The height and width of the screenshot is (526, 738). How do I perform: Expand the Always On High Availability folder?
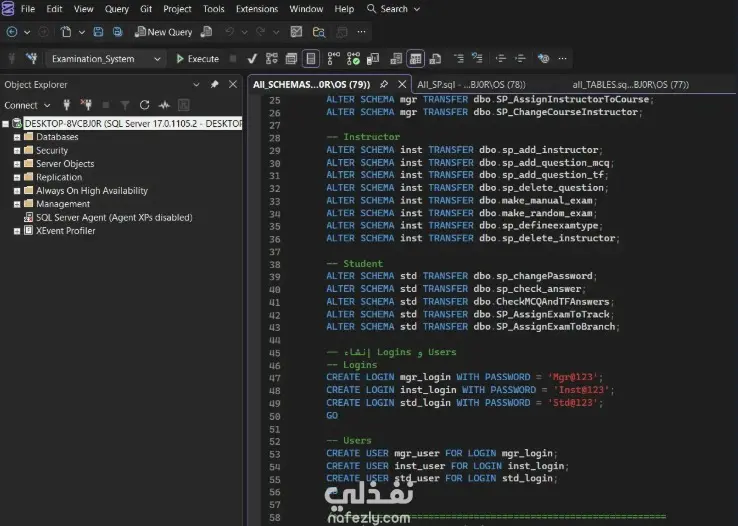17,191
